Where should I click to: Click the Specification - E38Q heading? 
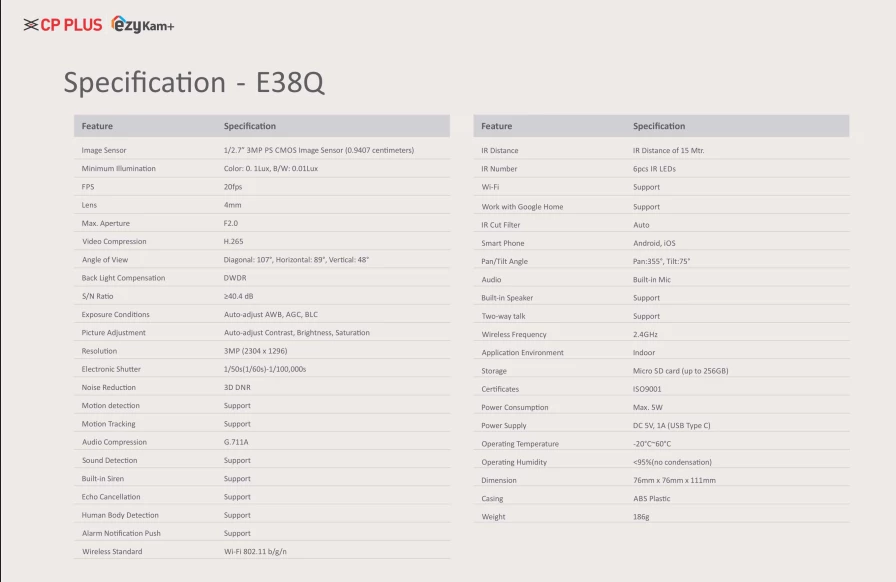coord(194,82)
